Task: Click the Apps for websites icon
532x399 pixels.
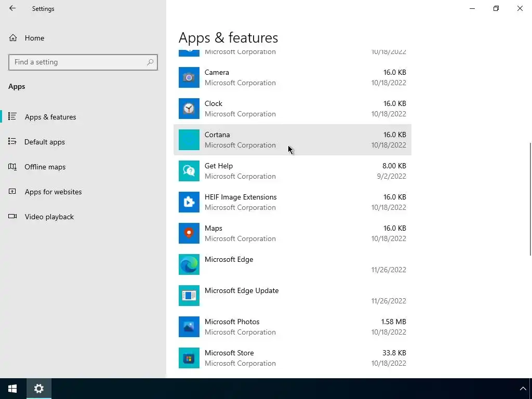Action: [12, 191]
